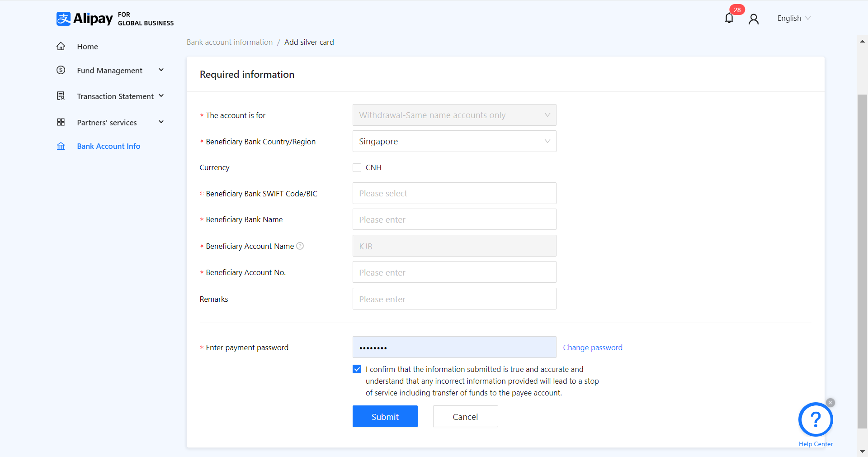Click the Beneficiary Account Name help icon
The width and height of the screenshot is (868, 457).
(300, 246)
